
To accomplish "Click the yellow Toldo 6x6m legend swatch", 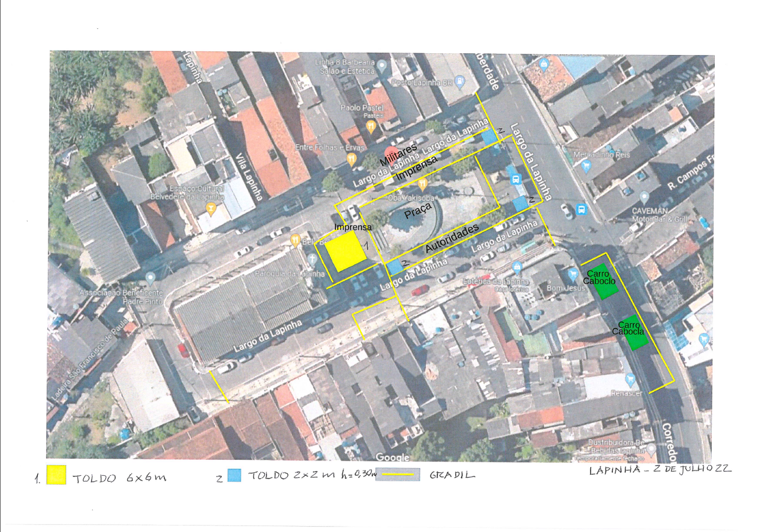I will [56, 475].
